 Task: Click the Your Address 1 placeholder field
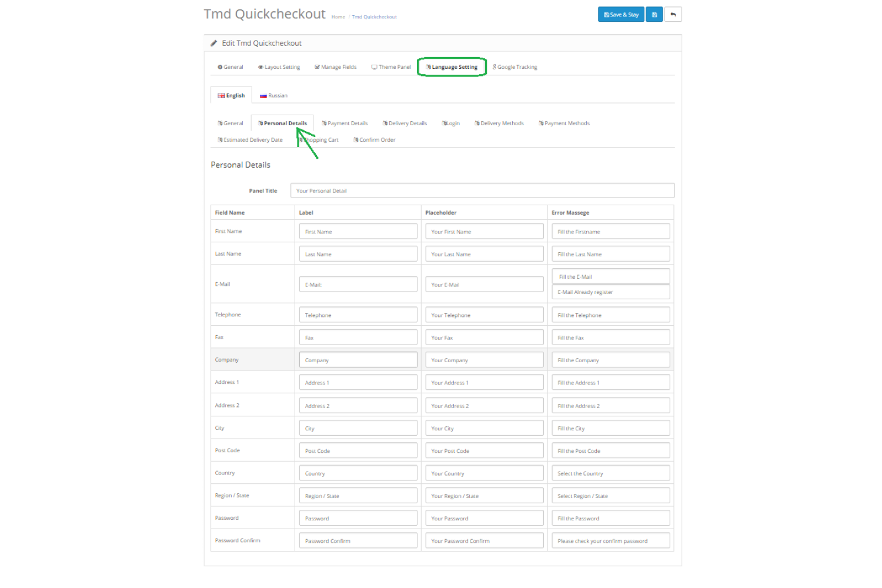[x=485, y=382]
